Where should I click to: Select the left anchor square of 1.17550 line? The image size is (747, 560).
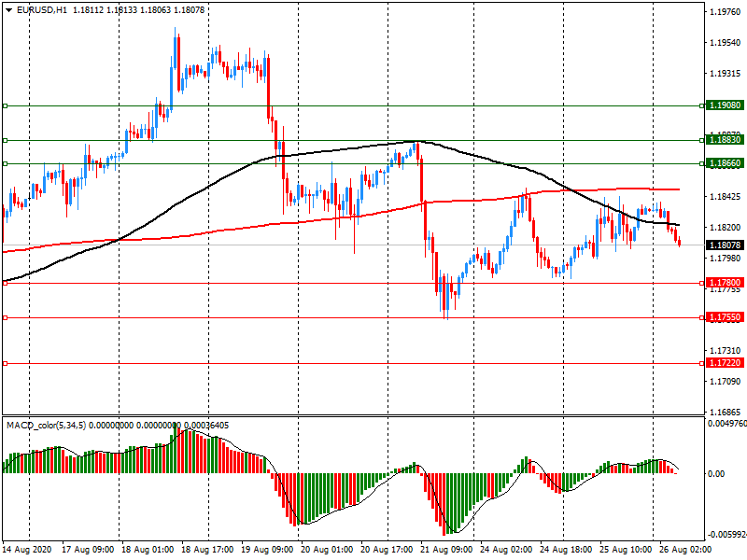coord(6,317)
